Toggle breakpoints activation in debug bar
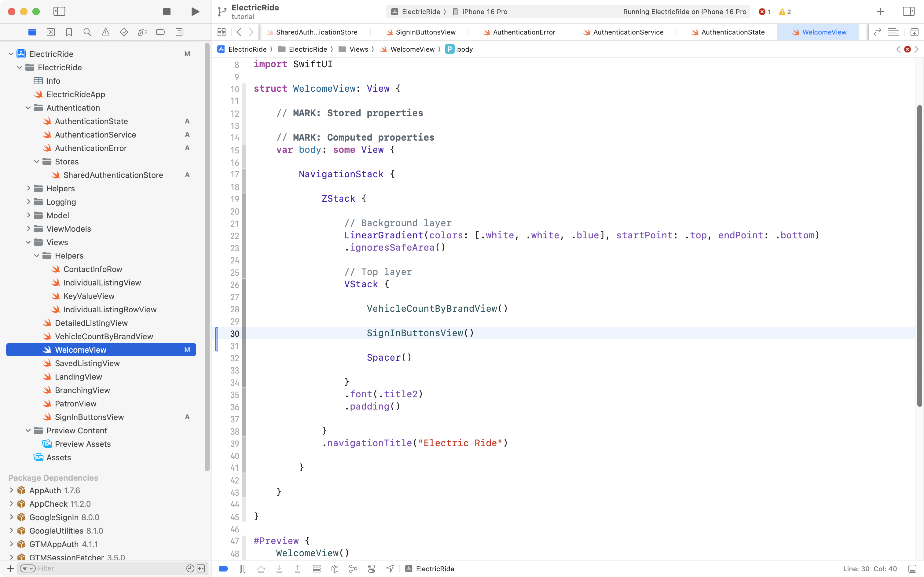 click(x=224, y=569)
